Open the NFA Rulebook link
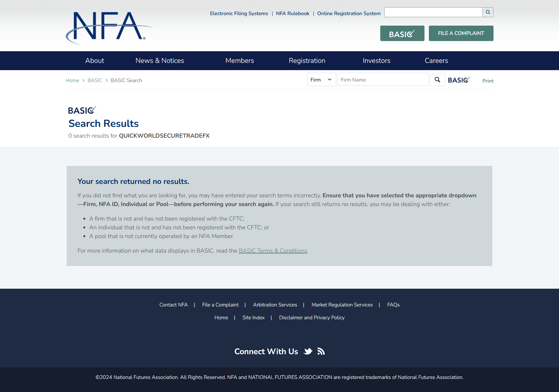Screen dimensions: 559x392 293,13
